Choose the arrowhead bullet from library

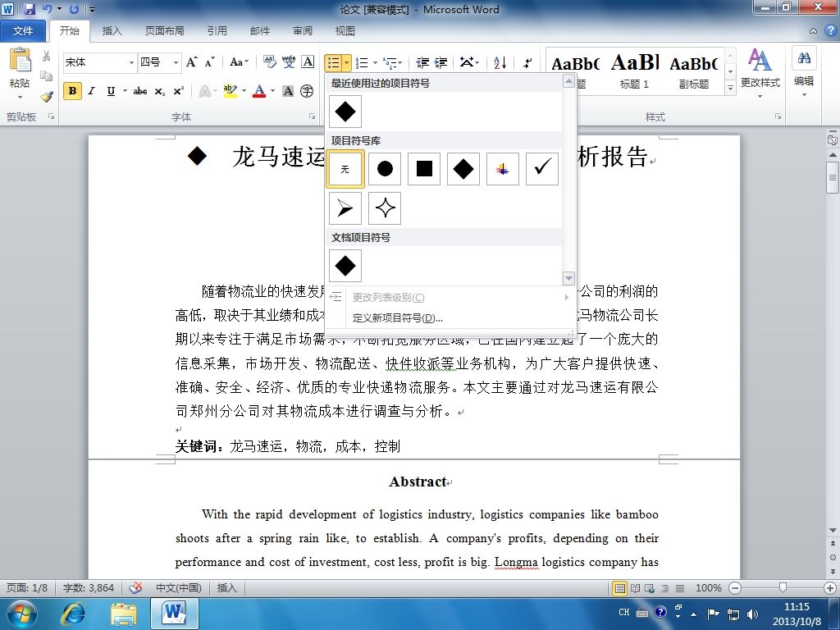[x=345, y=208]
